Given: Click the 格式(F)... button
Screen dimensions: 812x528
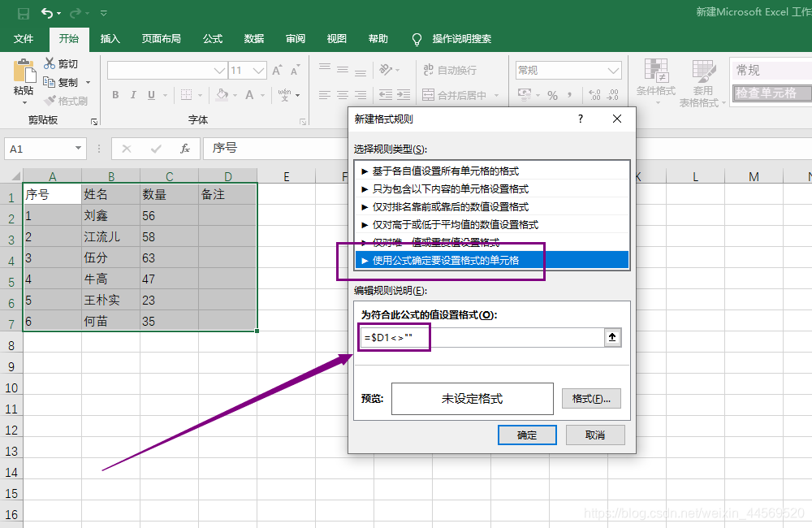Looking at the screenshot, I should pyautogui.click(x=591, y=399).
